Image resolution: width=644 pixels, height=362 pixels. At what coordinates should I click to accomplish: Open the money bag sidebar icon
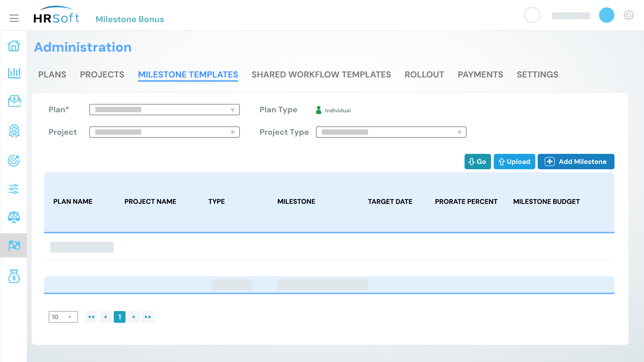(x=14, y=276)
